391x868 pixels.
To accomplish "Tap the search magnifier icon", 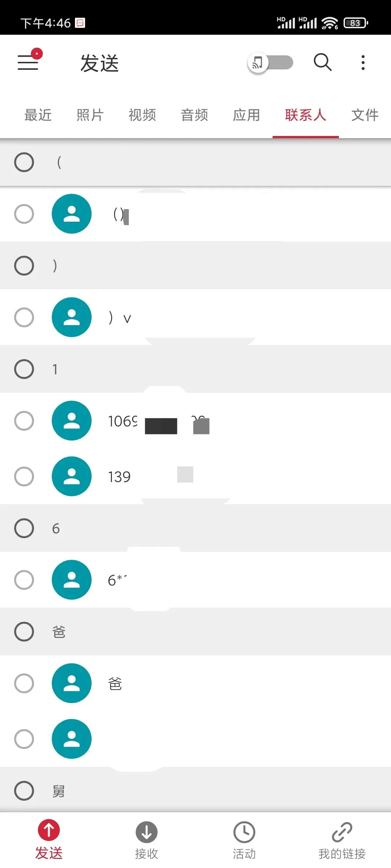I will [x=322, y=62].
